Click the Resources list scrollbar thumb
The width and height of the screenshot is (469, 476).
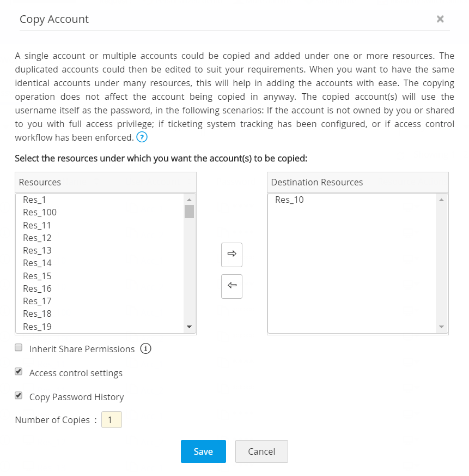189,212
